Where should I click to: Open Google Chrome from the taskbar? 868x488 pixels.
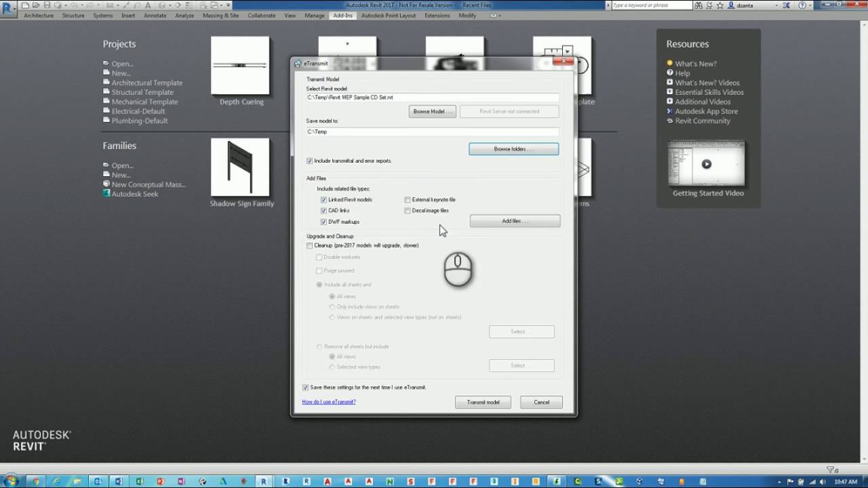36,481
